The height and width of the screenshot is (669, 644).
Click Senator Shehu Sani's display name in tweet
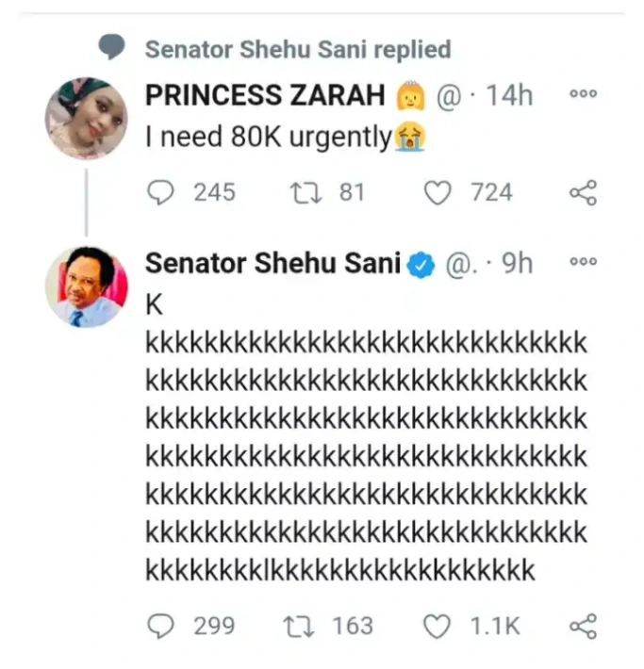(x=273, y=264)
